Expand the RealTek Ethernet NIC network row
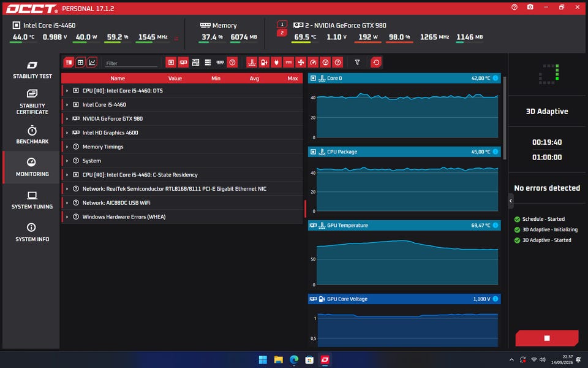The image size is (588, 368). point(67,189)
